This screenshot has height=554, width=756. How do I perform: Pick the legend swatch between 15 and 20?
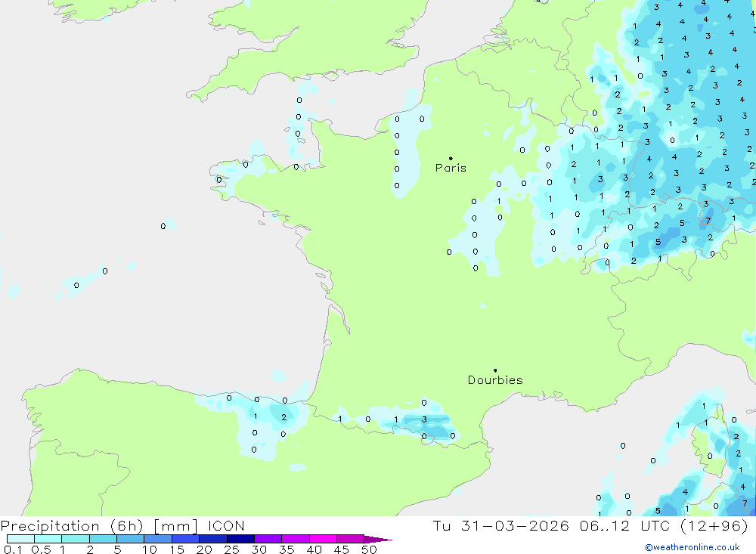coord(186,539)
